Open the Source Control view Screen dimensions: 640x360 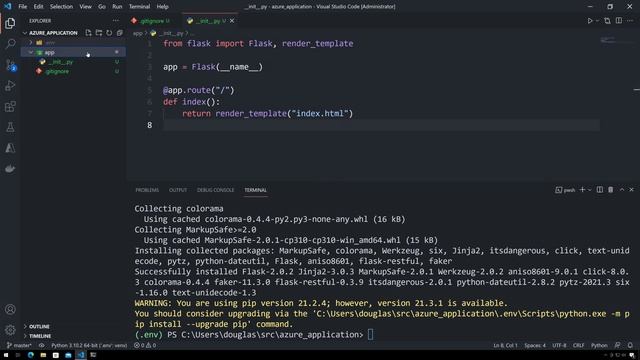pos(10,65)
